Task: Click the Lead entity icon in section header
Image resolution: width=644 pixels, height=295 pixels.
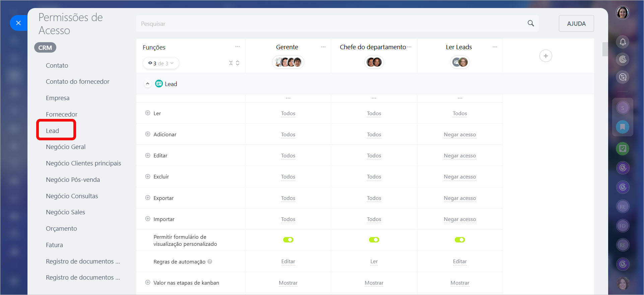Action: (x=159, y=84)
